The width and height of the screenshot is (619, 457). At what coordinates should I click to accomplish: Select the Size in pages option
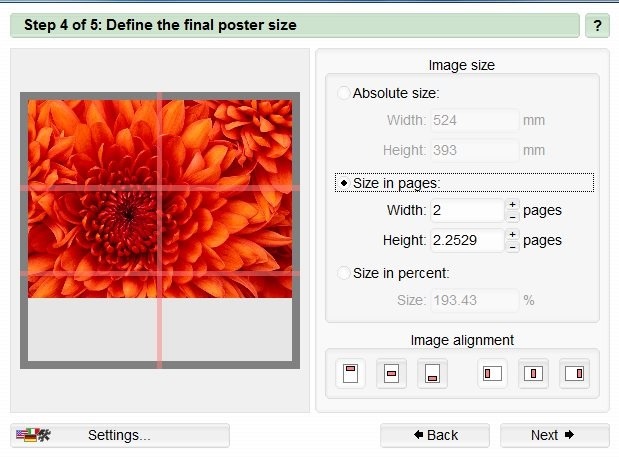345,183
